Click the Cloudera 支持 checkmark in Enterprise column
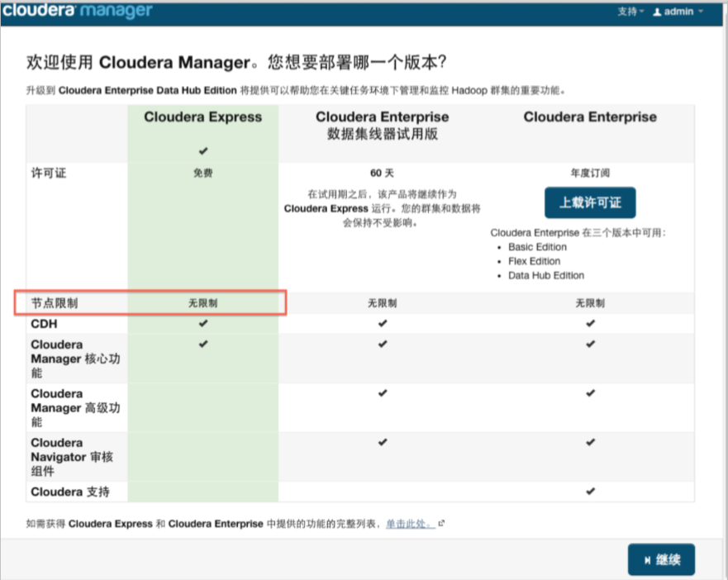Screen dimensions: 728x580 (590, 492)
